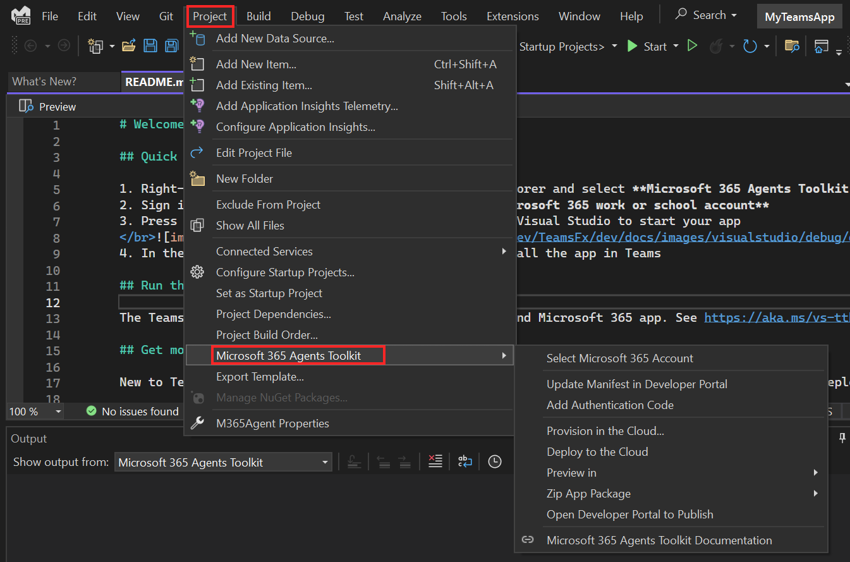Open the Show output from dropdown
Image resolution: width=850 pixels, height=562 pixels.
point(223,462)
